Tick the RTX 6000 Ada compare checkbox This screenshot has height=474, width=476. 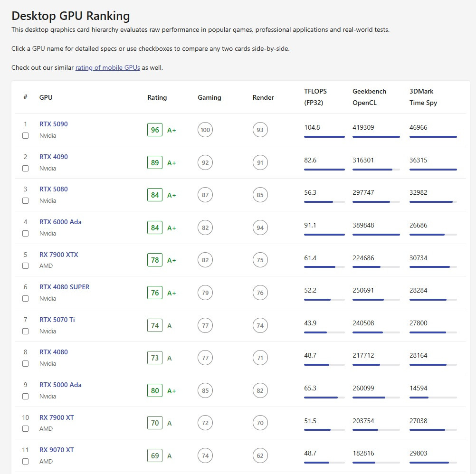(x=26, y=234)
